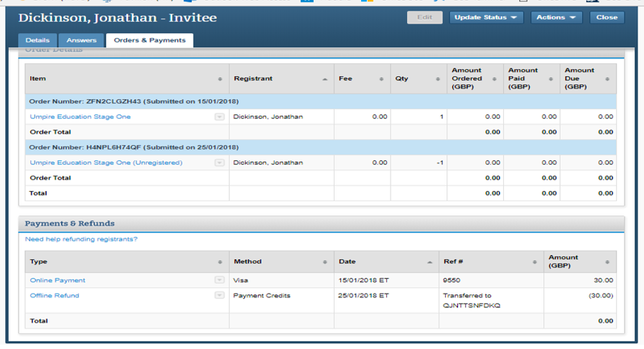
Task: Open Umpire Education Stage One (Unregistered) link
Action: [x=106, y=162]
